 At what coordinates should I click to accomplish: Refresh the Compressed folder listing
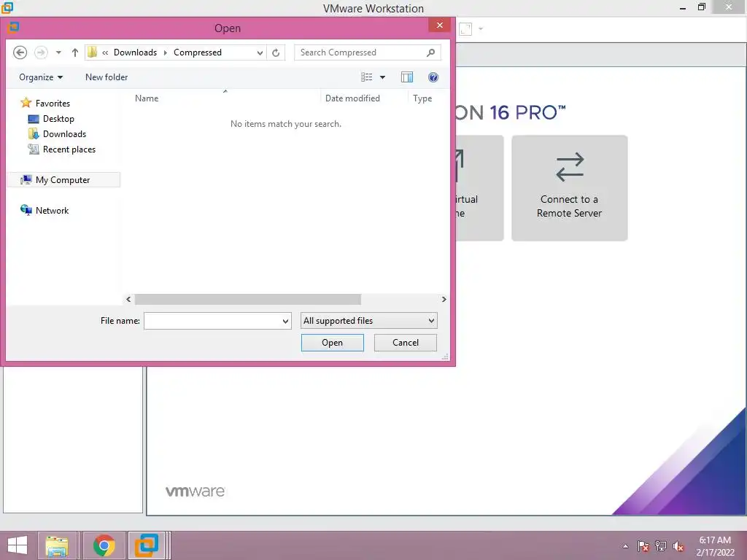276,52
